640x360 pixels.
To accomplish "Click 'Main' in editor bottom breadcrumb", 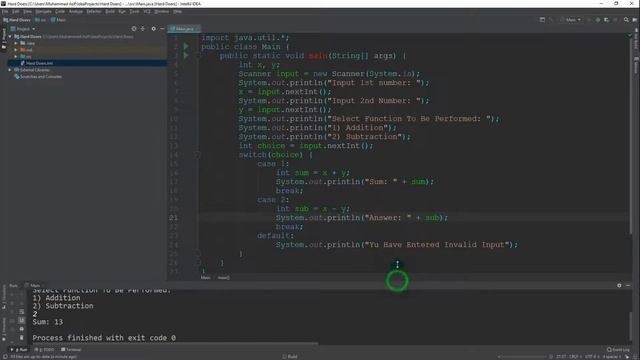I will 205,278.
